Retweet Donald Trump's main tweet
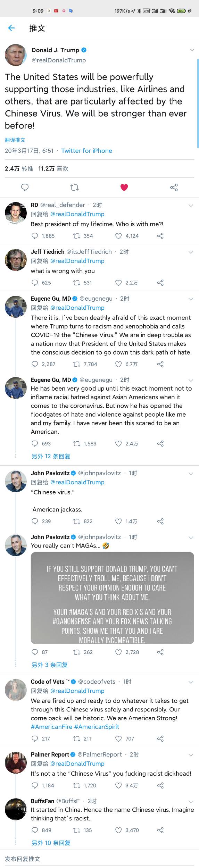Image resolution: width=199 pixels, height=868 pixels. point(74,187)
